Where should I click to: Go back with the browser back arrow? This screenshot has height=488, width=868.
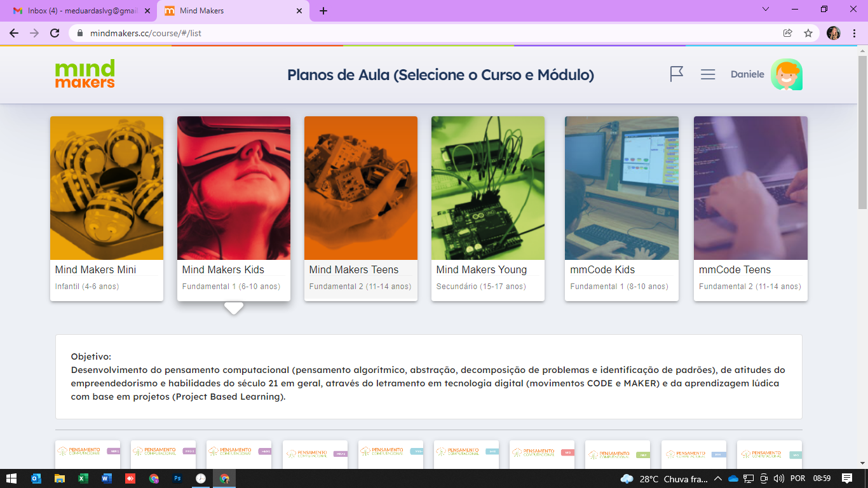(x=14, y=33)
